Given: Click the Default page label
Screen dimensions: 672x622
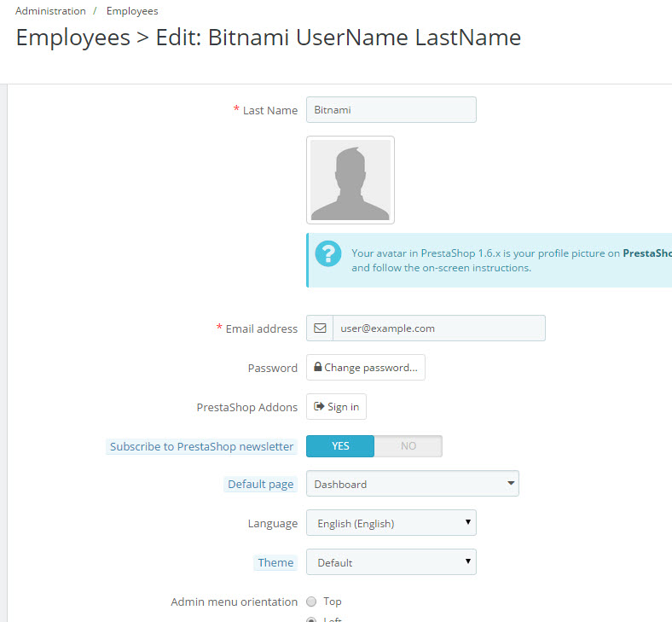Looking at the screenshot, I should pos(261,485).
